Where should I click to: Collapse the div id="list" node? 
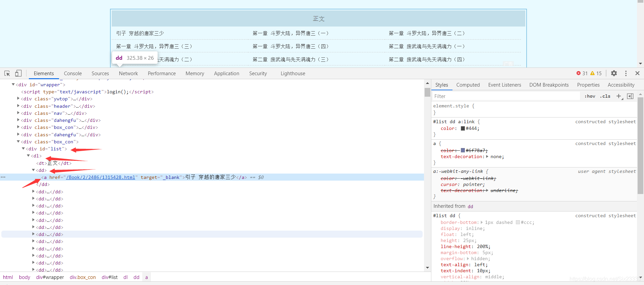[23, 149]
